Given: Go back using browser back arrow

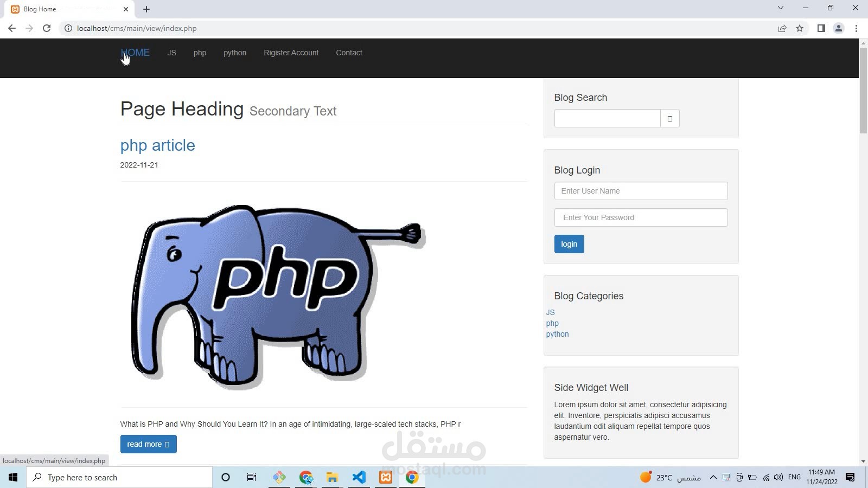Looking at the screenshot, I should pyautogui.click(x=12, y=28).
